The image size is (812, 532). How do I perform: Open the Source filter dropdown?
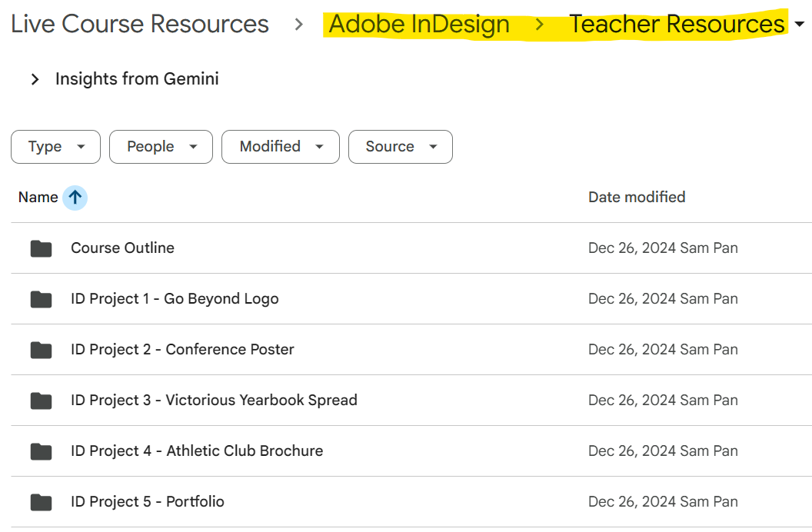400,147
